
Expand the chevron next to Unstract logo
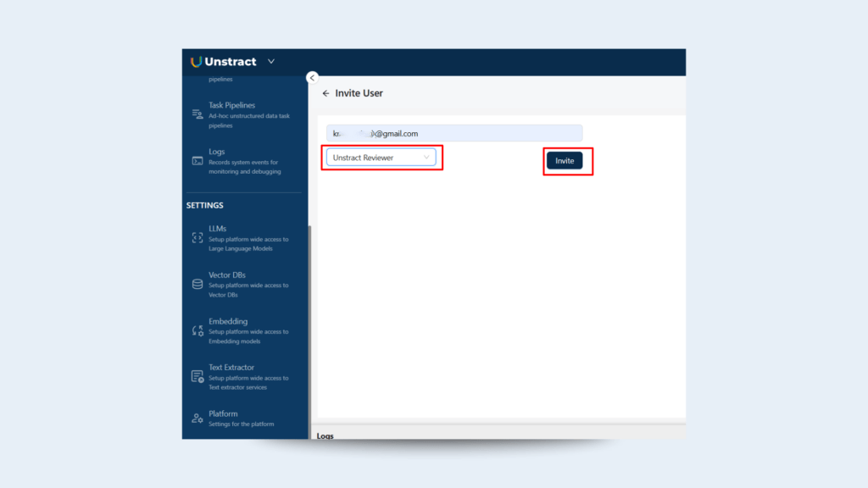click(x=271, y=61)
